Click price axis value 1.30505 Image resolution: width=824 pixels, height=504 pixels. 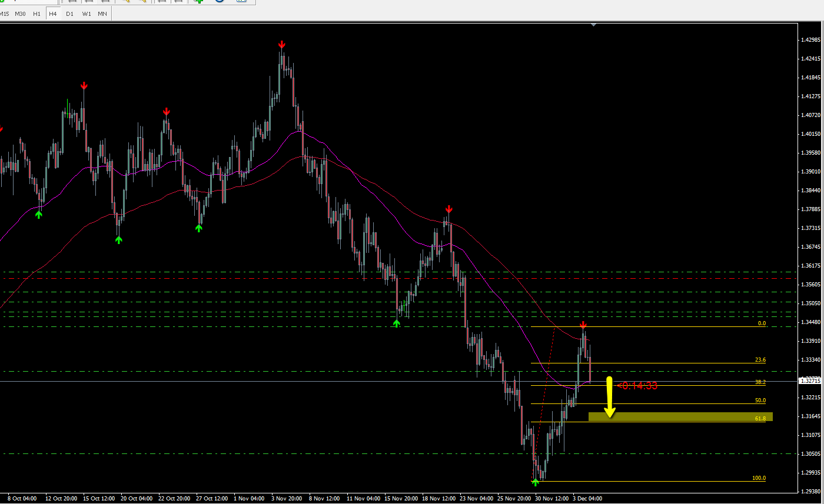coord(810,454)
